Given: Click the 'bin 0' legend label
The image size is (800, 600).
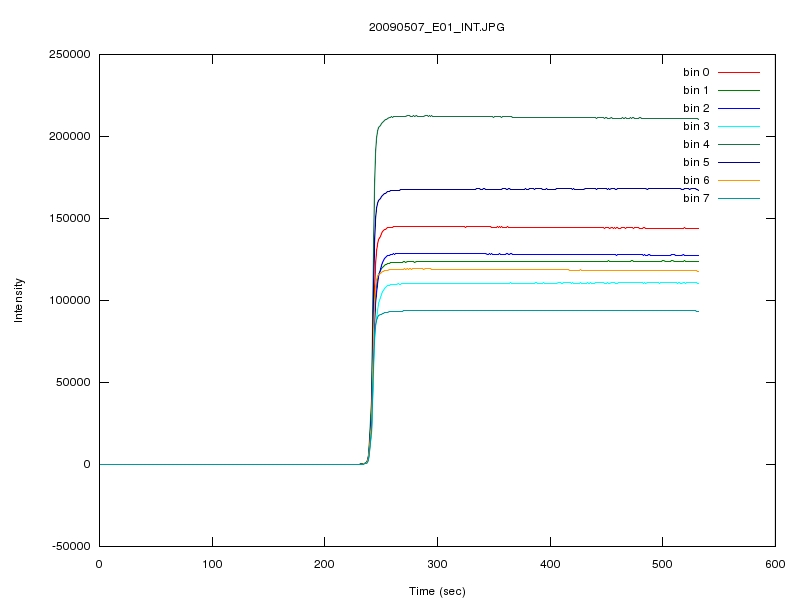Looking at the screenshot, I should [696, 72].
